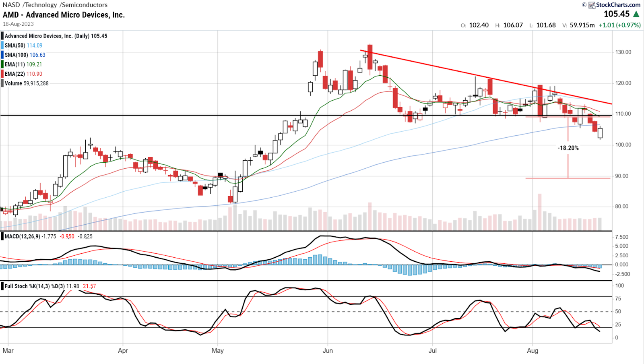Click the 'Aug' month label on time axis

coord(533,351)
